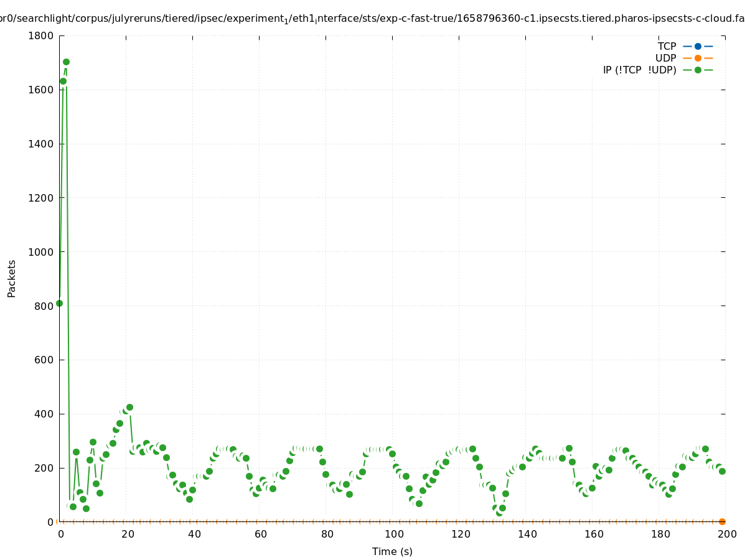
Task: Click the orange data point at time 199
Action: (x=722, y=521)
